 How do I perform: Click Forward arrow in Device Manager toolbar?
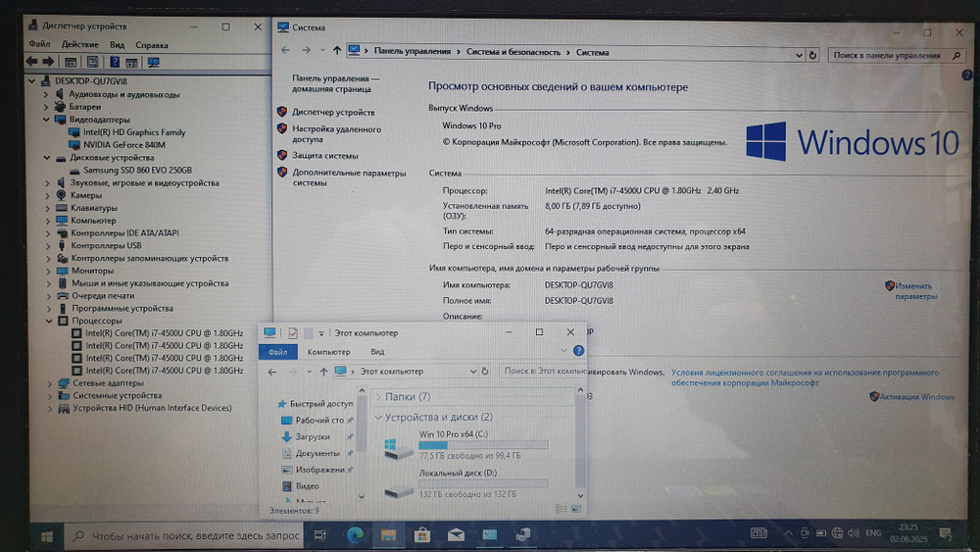[x=48, y=62]
